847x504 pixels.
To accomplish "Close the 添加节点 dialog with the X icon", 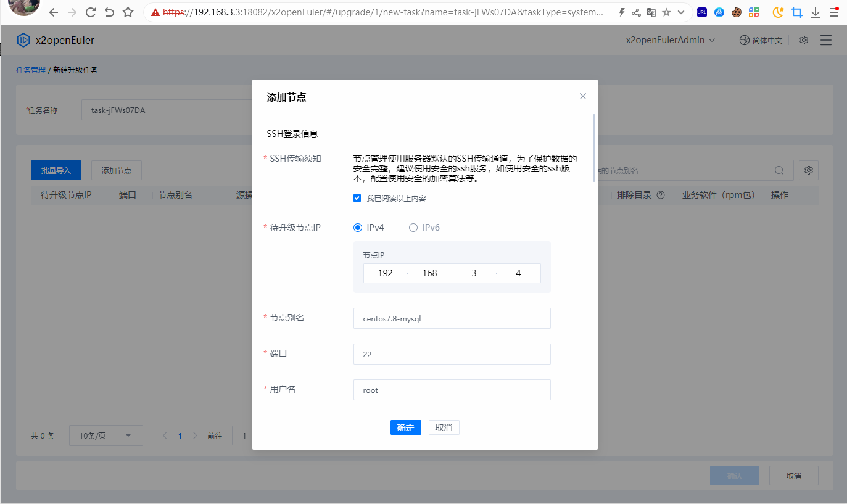I will coord(583,96).
